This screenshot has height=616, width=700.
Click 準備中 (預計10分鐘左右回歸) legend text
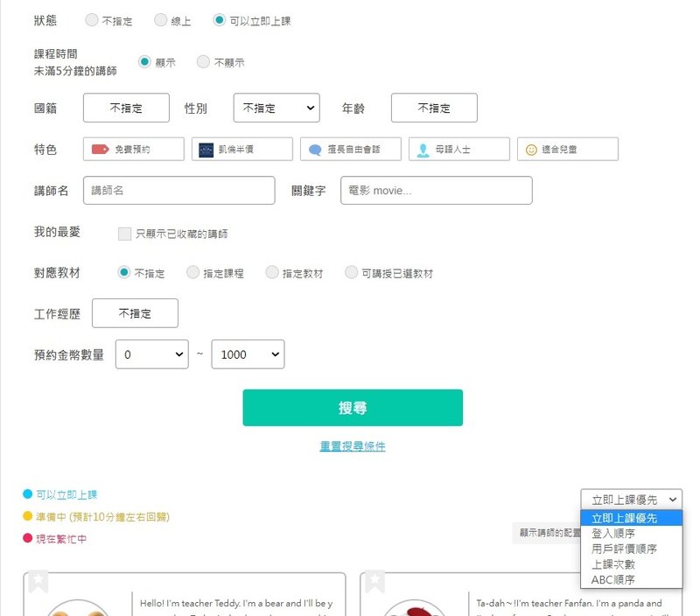tap(102, 517)
